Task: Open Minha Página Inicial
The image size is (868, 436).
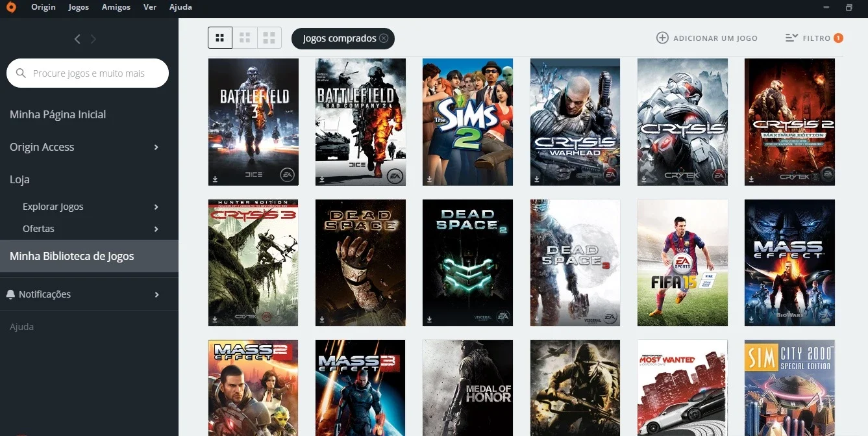Action: tap(58, 114)
